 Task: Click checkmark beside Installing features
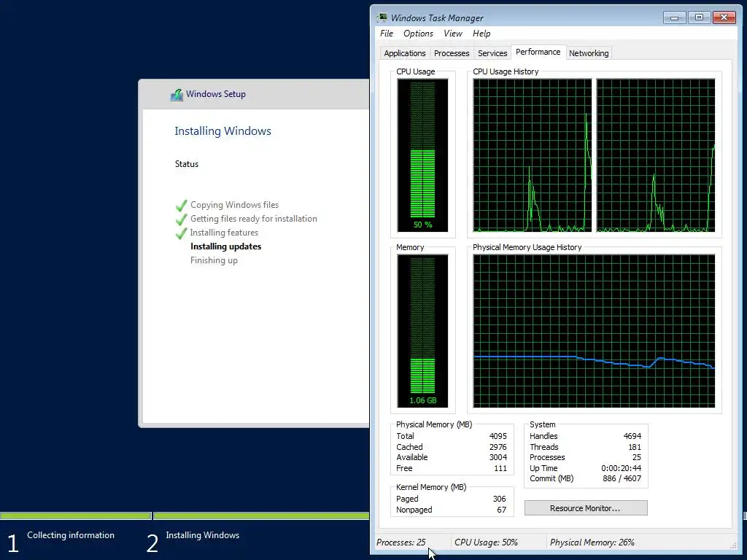(181, 233)
